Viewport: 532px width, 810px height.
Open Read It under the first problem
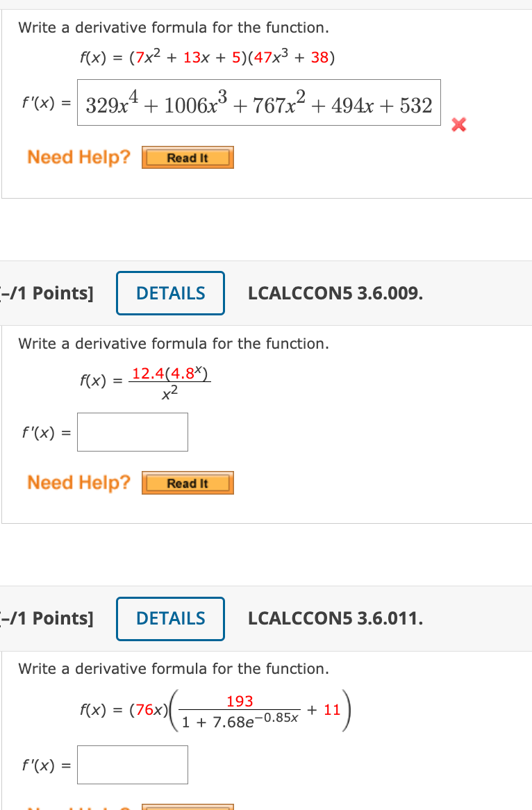(x=188, y=158)
